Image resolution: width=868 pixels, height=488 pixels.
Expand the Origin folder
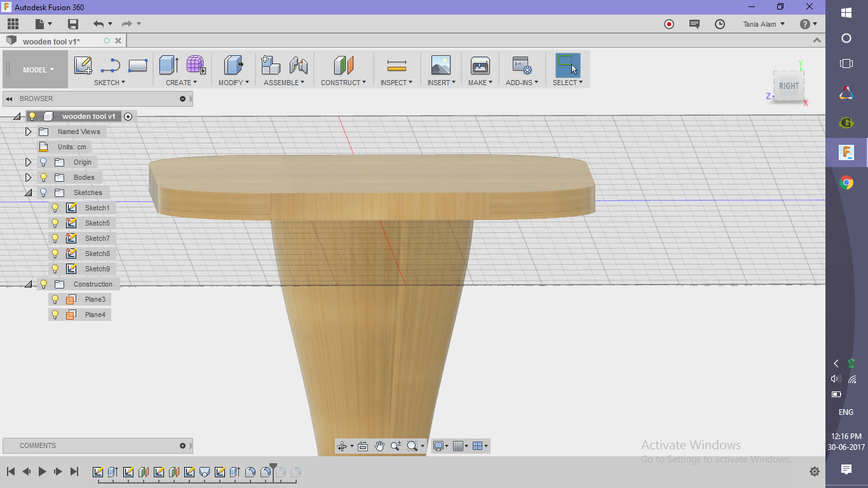[x=28, y=162]
